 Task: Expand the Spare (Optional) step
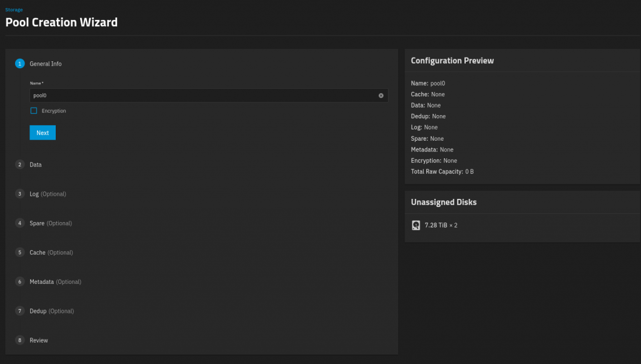tap(51, 223)
